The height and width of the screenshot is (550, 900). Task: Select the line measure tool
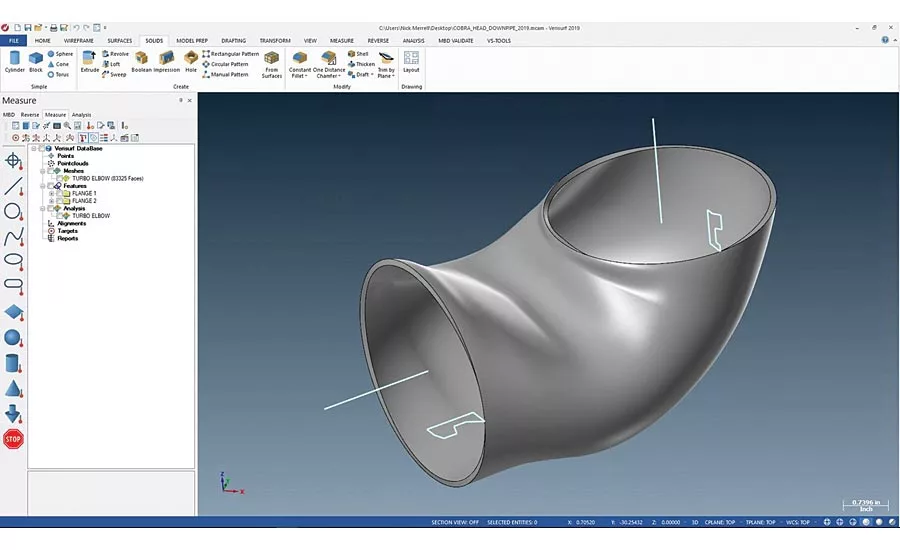point(13,186)
